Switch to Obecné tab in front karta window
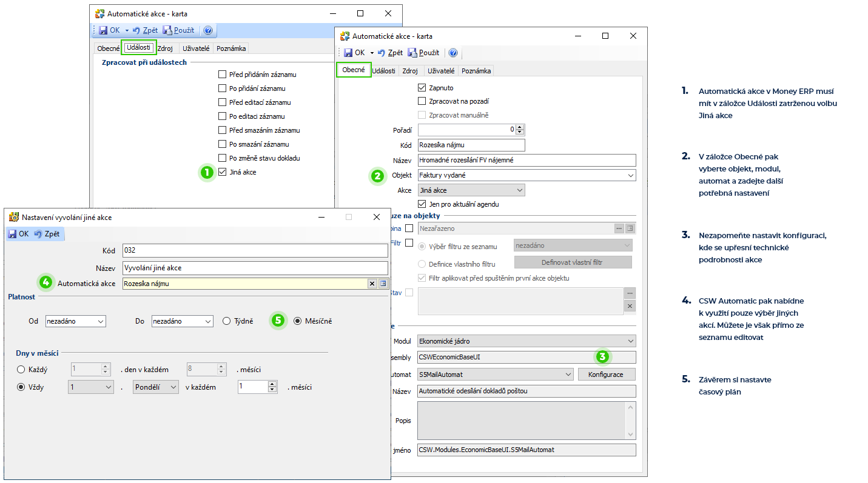This screenshot has width=868, height=483. point(354,70)
